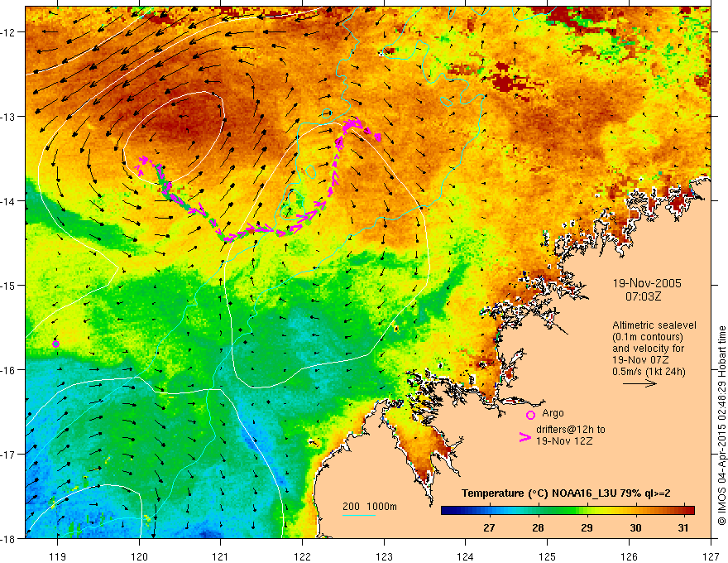Click the 'Argo' legend label

tap(553, 413)
